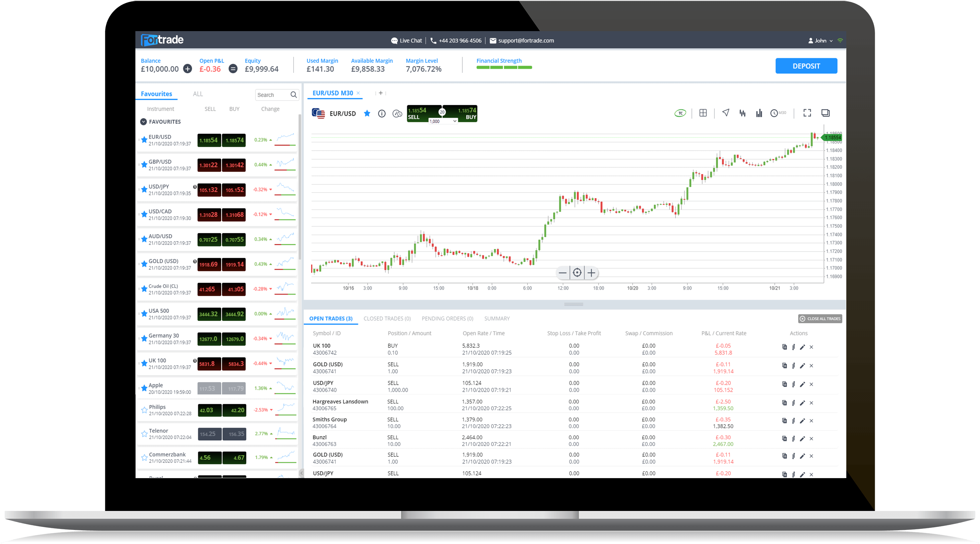This screenshot has height=544, width=980.
Task: Add Philips to favourites with star
Action: click(144, 410)
